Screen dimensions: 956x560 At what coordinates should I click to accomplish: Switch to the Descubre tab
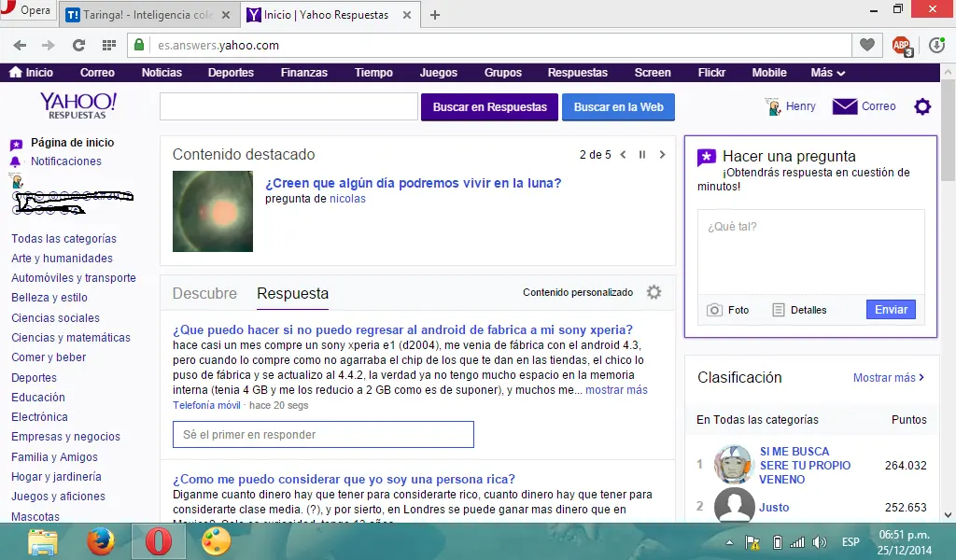click(204, 293)
